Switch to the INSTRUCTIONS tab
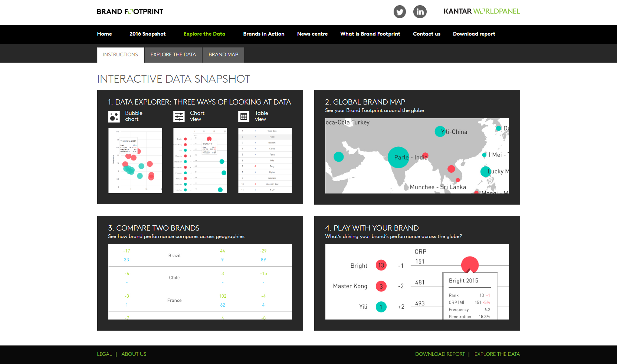The image size is (617, 364). [x=121, y=55]
